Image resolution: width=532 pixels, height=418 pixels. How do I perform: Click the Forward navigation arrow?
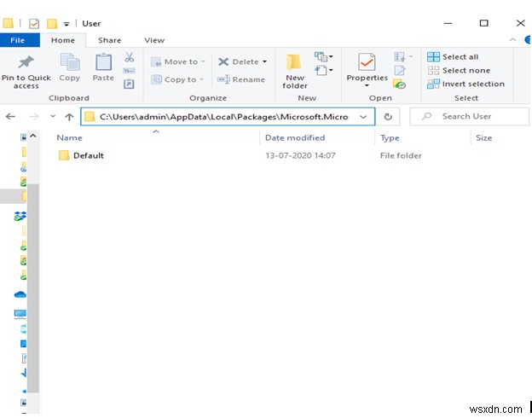coord(33,117)
